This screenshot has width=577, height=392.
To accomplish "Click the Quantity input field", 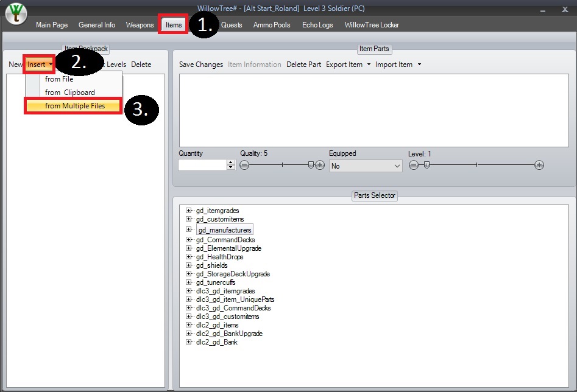I will click(x=202, y=165).
